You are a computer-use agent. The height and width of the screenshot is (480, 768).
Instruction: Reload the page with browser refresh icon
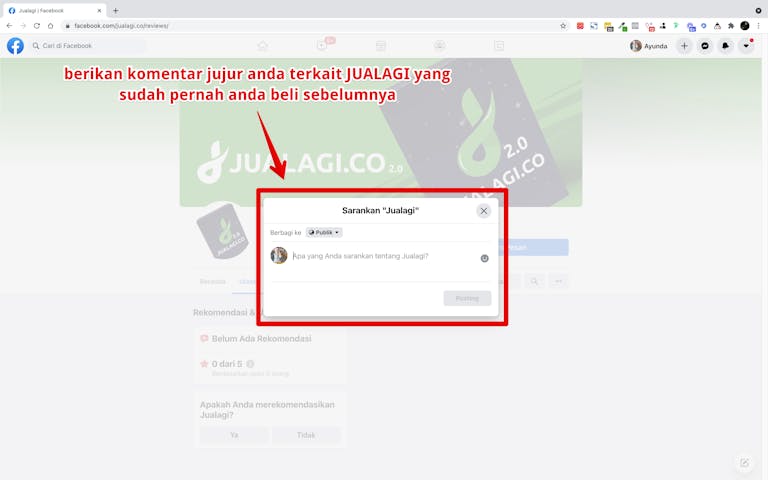37,25
